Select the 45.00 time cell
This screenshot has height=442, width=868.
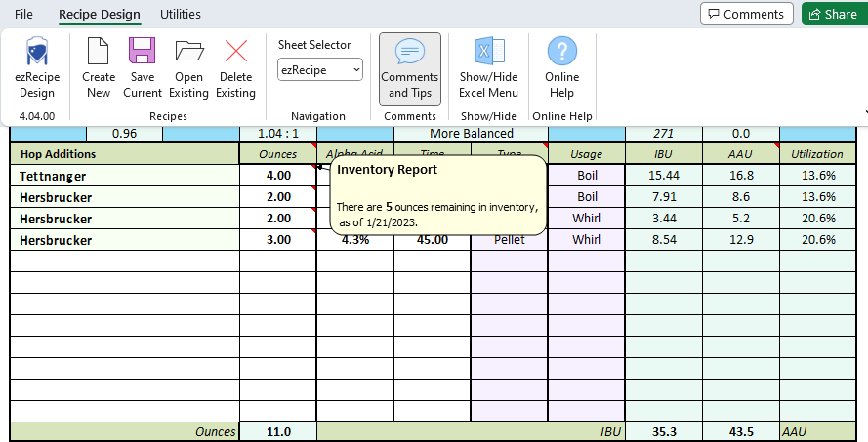(432, 241)
